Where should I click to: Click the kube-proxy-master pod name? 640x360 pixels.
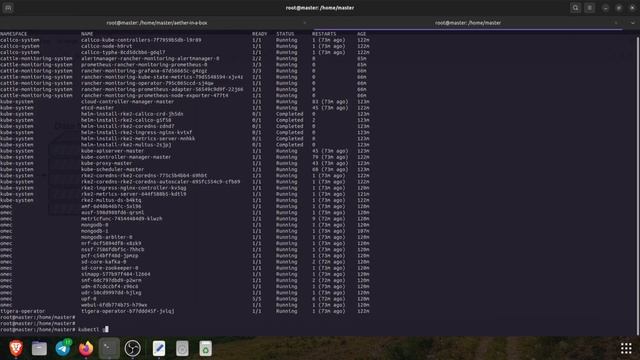(x=107, y=163)
